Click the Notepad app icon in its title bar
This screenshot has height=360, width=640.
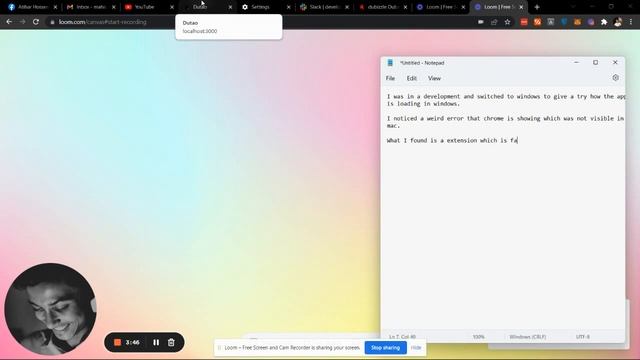390,63
